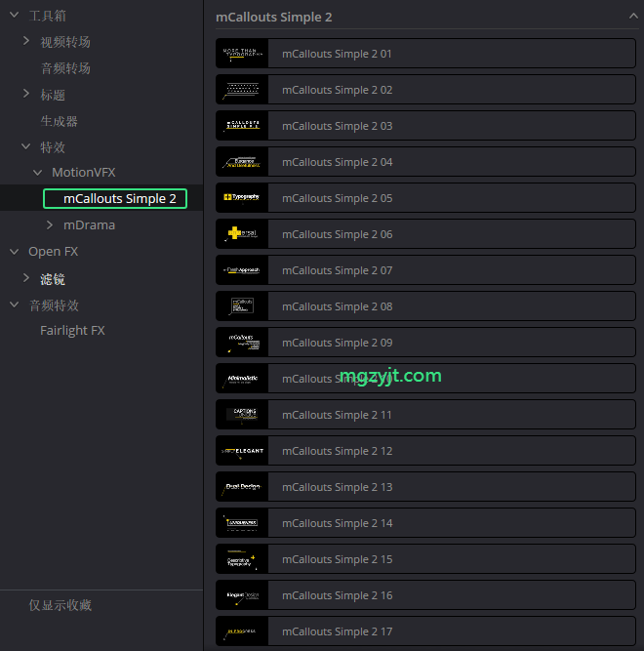Image resolution: width=644 pixels, height=651 pixels.
Task: Click ELEGANT thumbnail of Simple 2 12
Action: click(242, 451)
